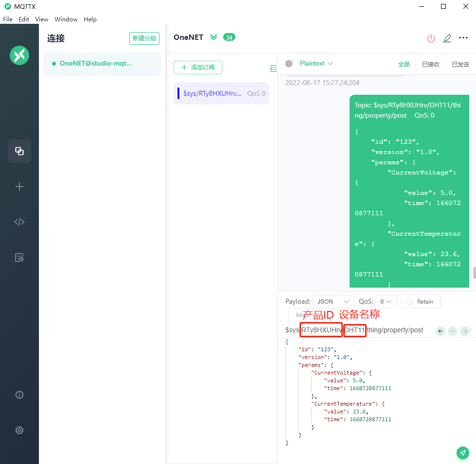Click the 添加订阅 button
476x464 pixels.
198,68
